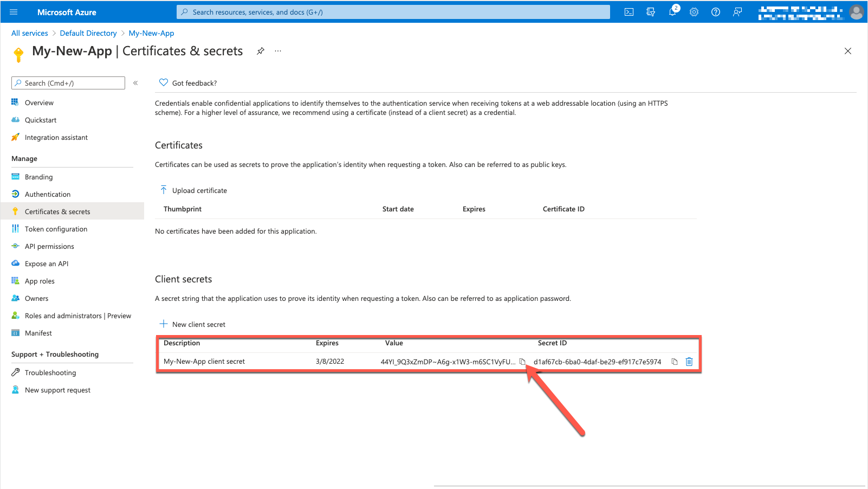This screenshot has width=868, height=489.
Task: Select the My-New-App client secret description
Action: point(204,362)
